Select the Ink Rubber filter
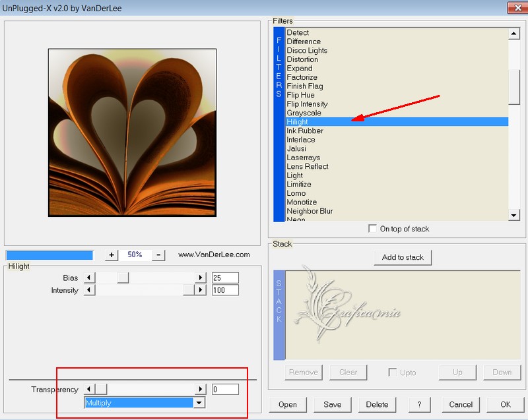Image resolution: width=528 pixels, height=420 pixels. click(397, 131)
